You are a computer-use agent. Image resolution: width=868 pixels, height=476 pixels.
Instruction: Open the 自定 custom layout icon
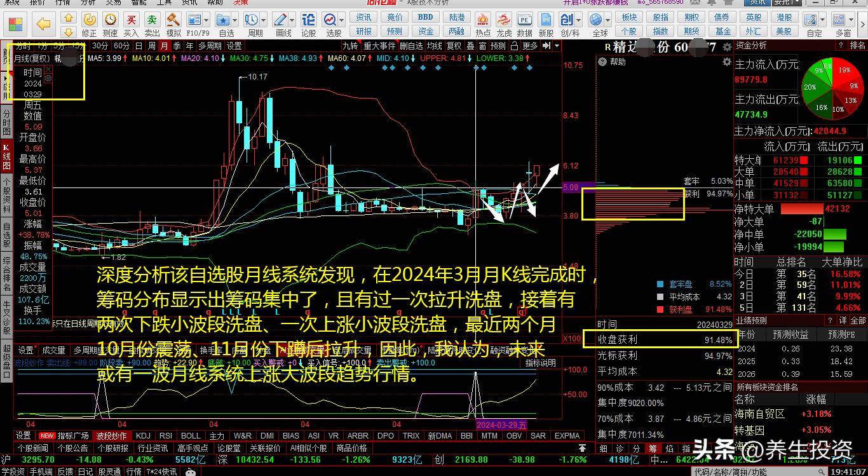(811, 20)
